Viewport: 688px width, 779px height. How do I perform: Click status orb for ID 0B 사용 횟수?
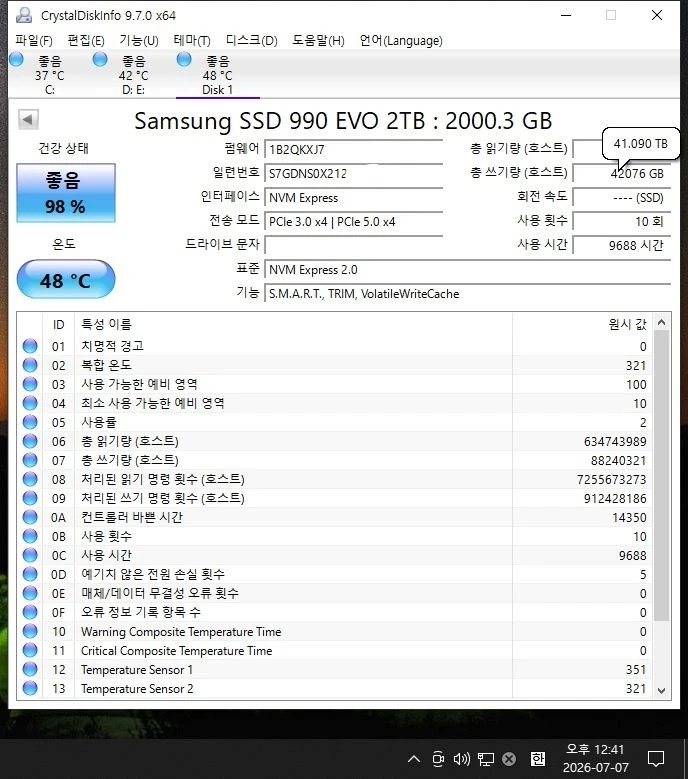(30, 536)
